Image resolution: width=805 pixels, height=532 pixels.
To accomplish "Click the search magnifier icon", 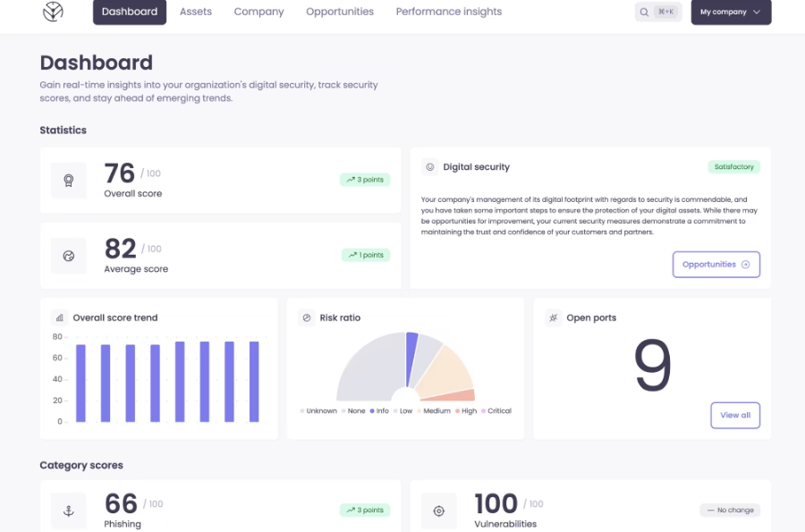I will (644, 12).
